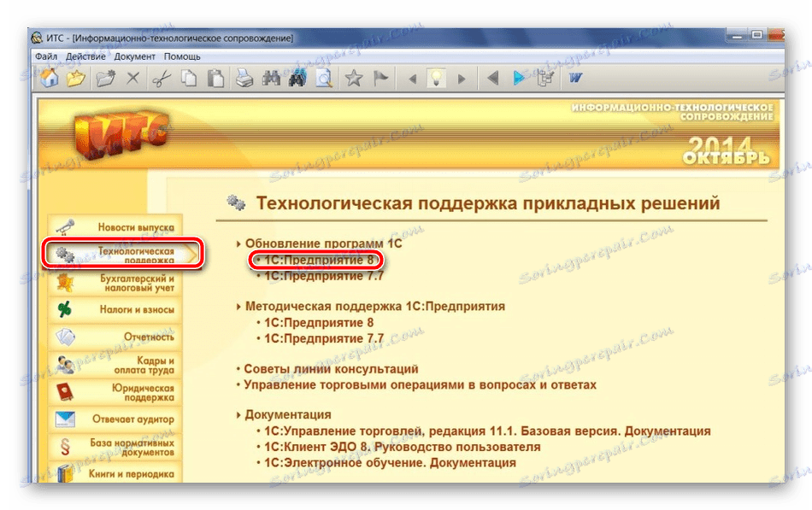Click the Технологическая поддержка прикладных решений title
This screenshot has height=510, width=812.
(x=488, y=203)
